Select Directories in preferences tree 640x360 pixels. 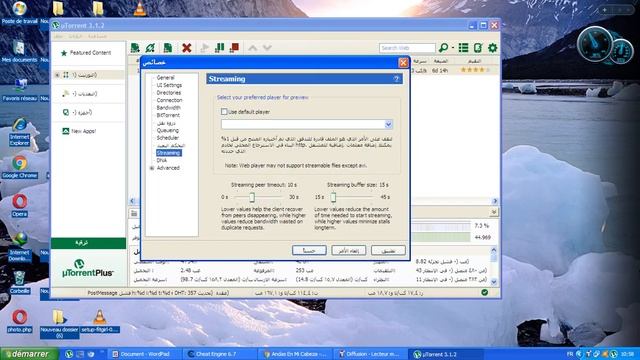pos(169,93)
